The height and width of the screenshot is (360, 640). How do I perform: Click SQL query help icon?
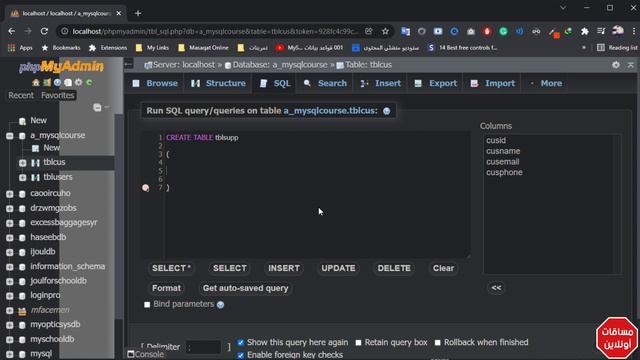tap(387, 111)
